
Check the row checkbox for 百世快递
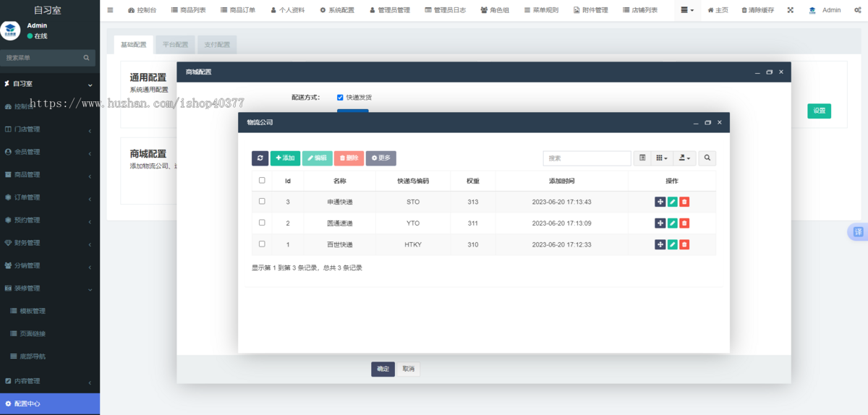pos(262,244)
